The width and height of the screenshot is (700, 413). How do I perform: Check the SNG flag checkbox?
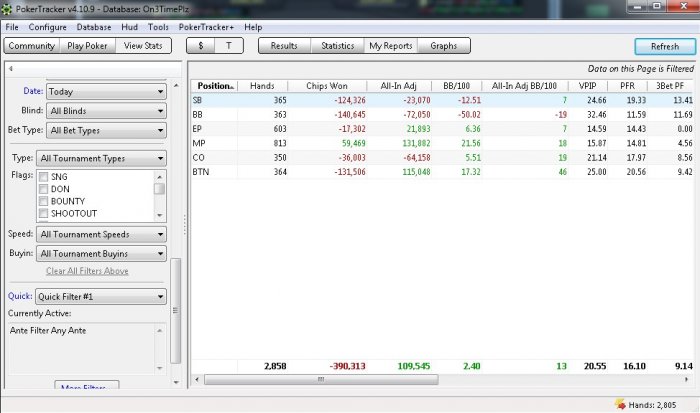pyautogui.click(x=43, y=177)
